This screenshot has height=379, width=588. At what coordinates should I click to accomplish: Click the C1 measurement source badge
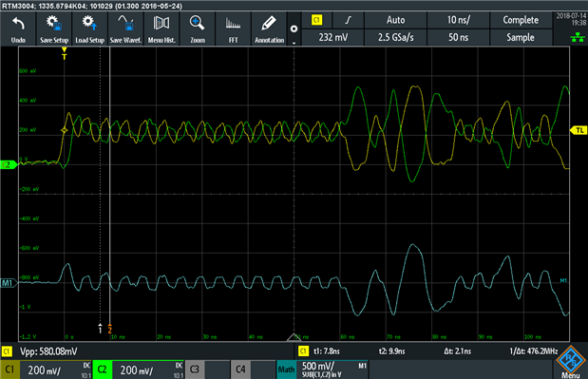coord(7,351)
